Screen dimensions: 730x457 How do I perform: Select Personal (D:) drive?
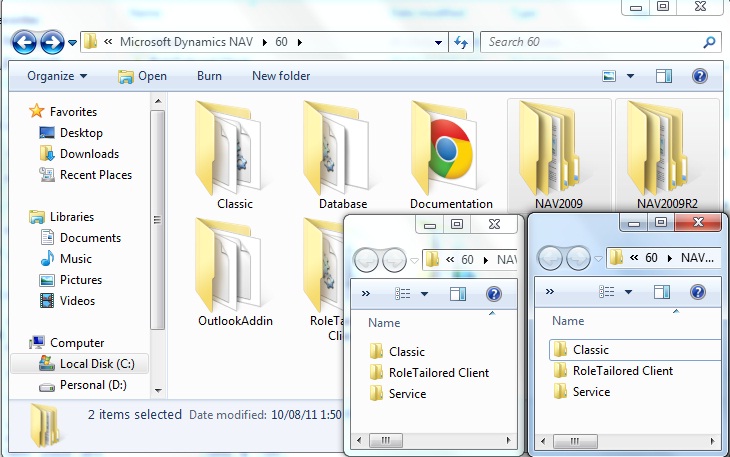pyautogui.click(x=93, y=385)
